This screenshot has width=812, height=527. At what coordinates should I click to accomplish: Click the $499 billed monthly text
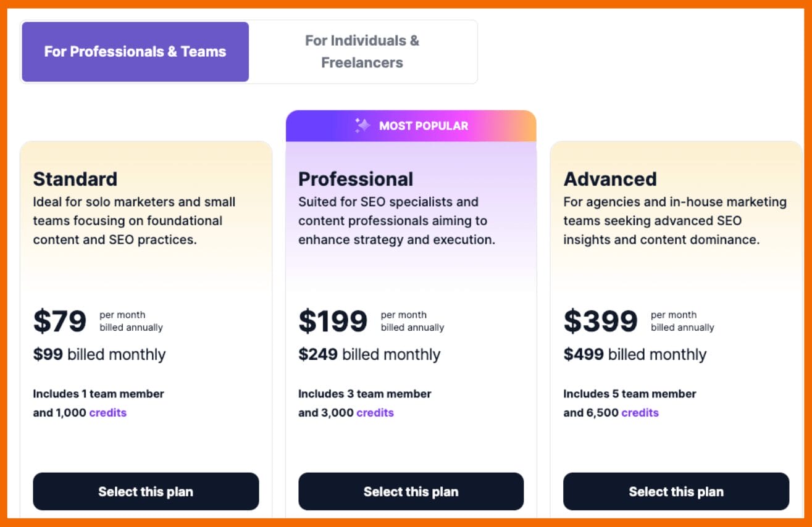(x=635, y=355)
